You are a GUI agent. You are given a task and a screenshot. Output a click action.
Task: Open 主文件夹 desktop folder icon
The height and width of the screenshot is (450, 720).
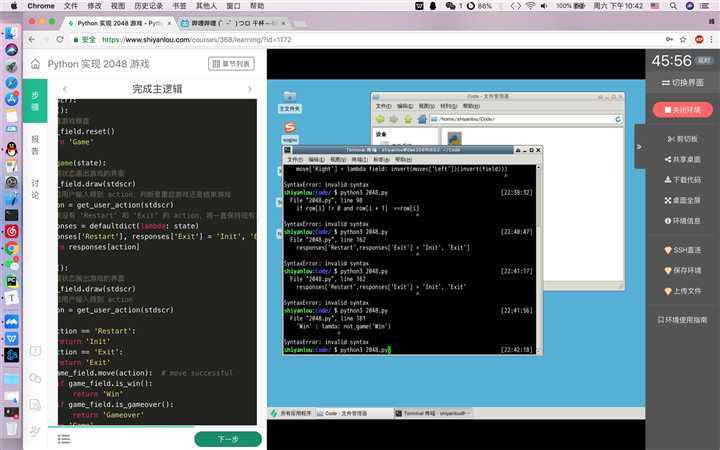tap(289, 101)
